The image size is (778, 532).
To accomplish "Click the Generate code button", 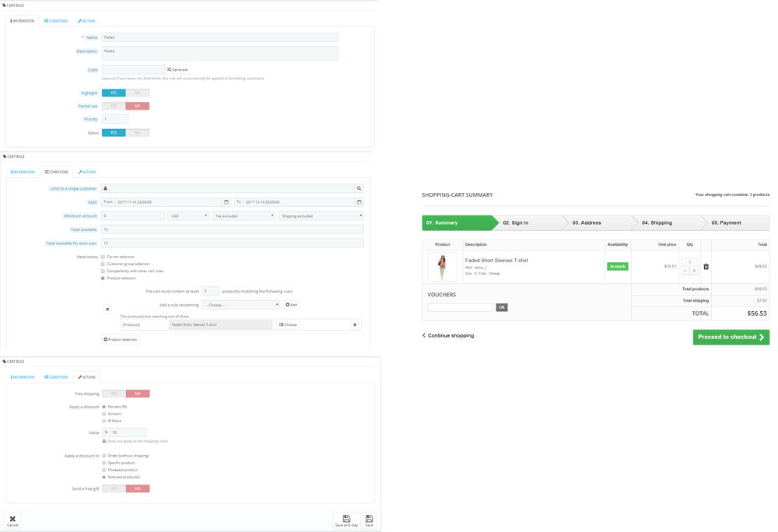I will 177,69.
